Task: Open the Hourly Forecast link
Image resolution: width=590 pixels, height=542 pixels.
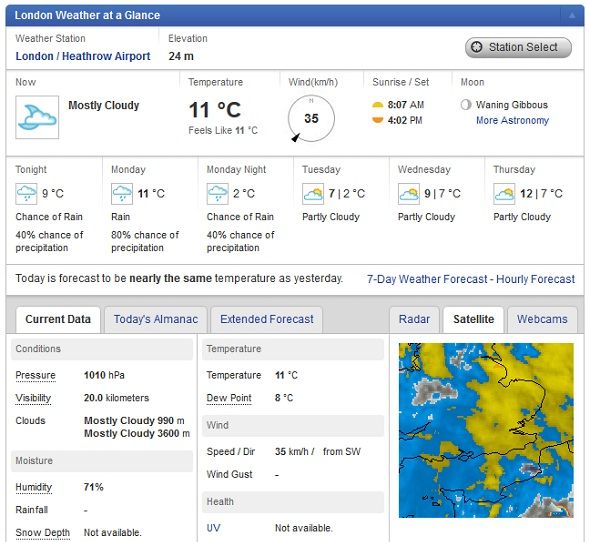Action: (535, 279)
